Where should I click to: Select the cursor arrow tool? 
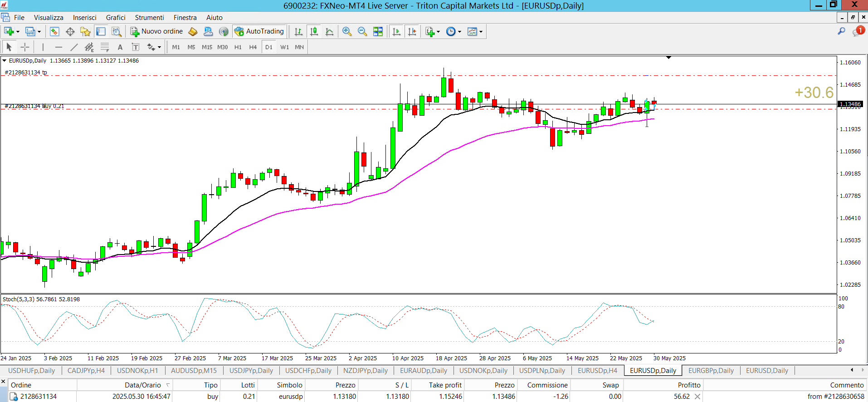(9, 47)
